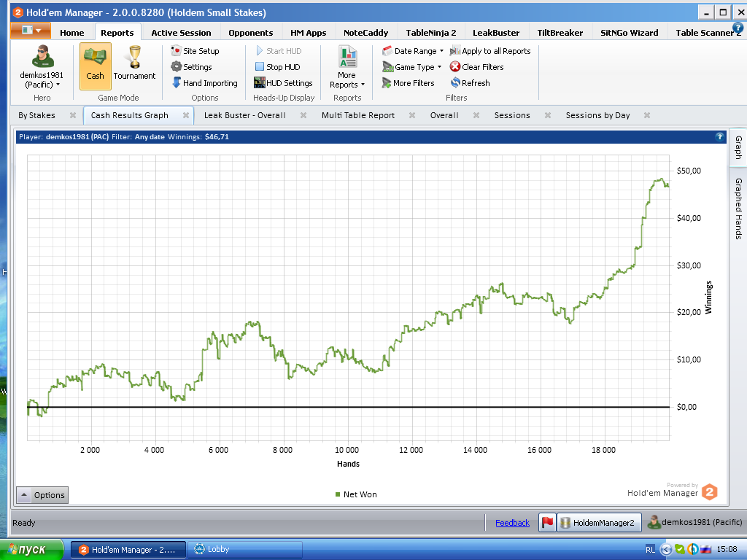Switch to Leak Buster - Overall tab

[x=245, y=115]
